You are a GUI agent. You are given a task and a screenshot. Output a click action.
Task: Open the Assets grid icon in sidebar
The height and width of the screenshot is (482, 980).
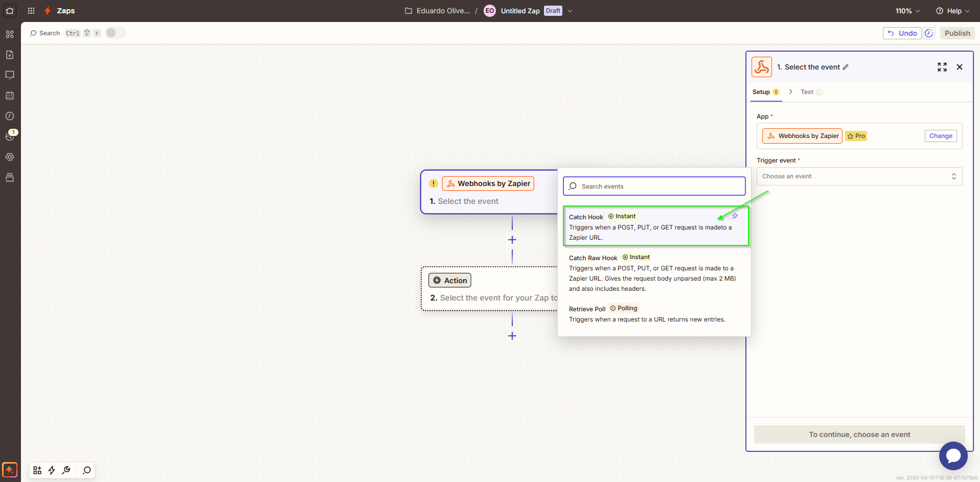pyautogui.click(x=10, y=34)
